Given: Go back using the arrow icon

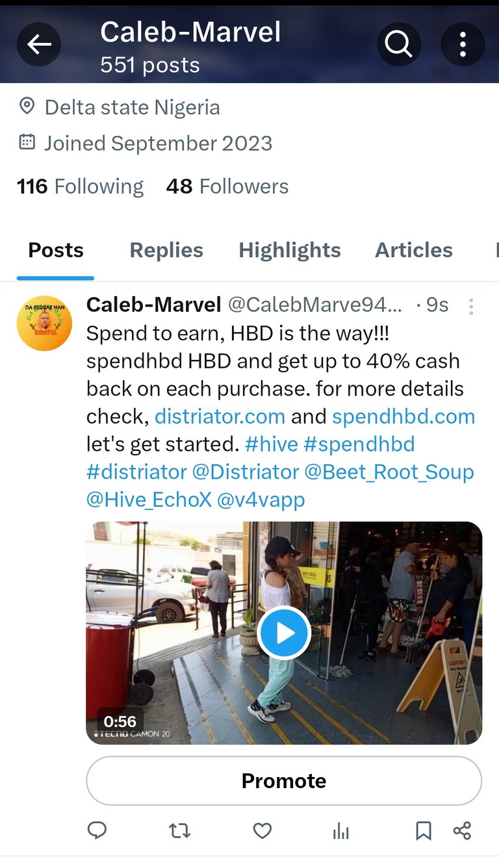Looking at the screenshot, I should 39,44.
